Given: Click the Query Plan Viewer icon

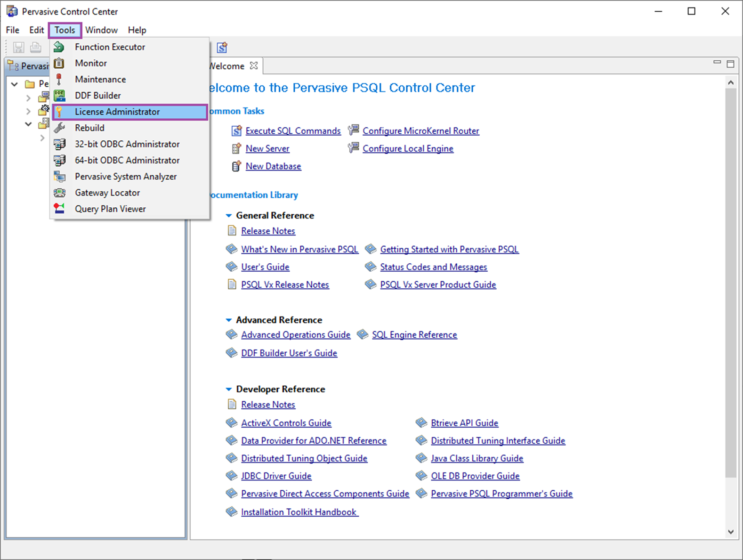Looking at the screenshot, I should pyautogui.click(x=59, y=209).
